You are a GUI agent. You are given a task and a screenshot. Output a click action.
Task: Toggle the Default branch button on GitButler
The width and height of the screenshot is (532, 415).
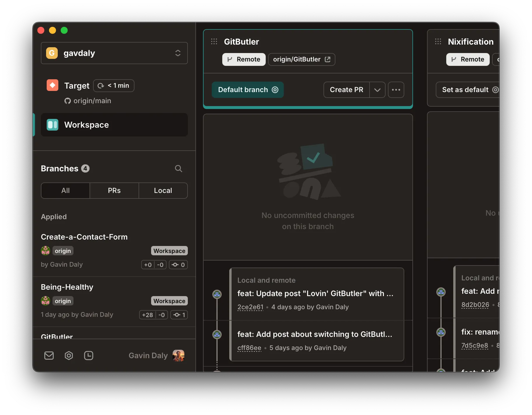[248, 90]
